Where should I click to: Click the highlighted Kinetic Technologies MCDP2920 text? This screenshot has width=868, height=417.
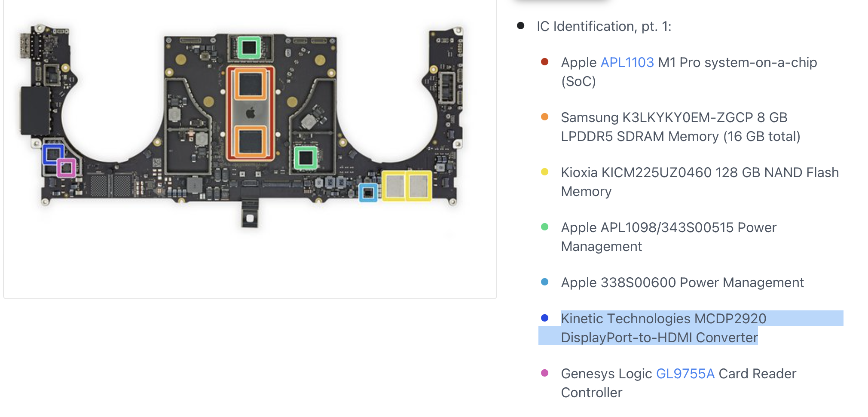pyautogui.click(x=663, y=319)
